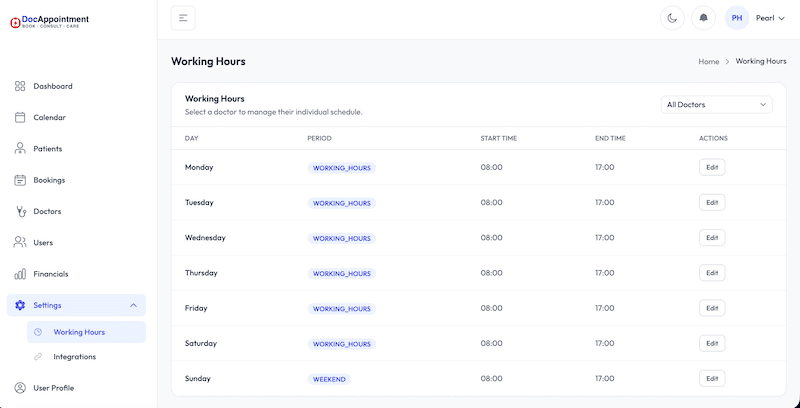Edit Monday working hours
Screen dimensions: 800x408
[712, 167]
